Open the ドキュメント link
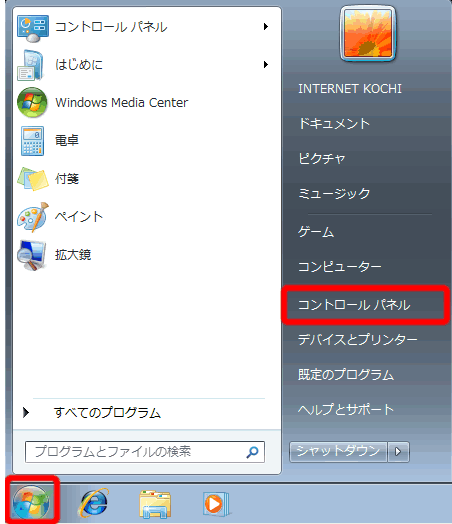 coord(334,124)
